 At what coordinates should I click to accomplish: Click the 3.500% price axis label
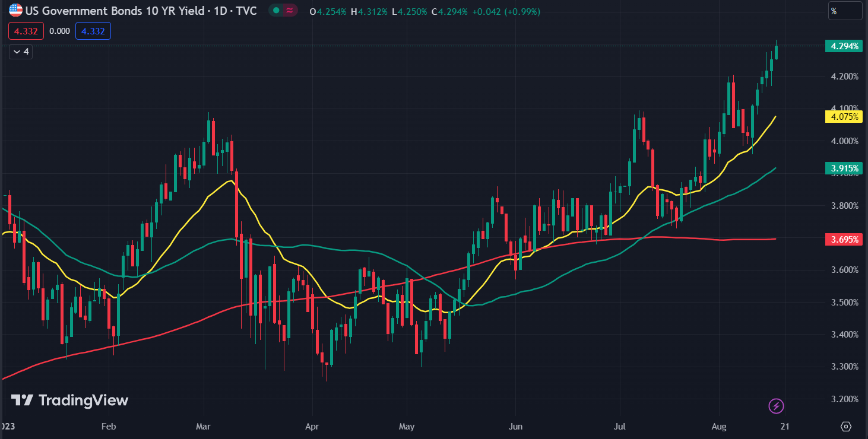(x=844, y=302)
